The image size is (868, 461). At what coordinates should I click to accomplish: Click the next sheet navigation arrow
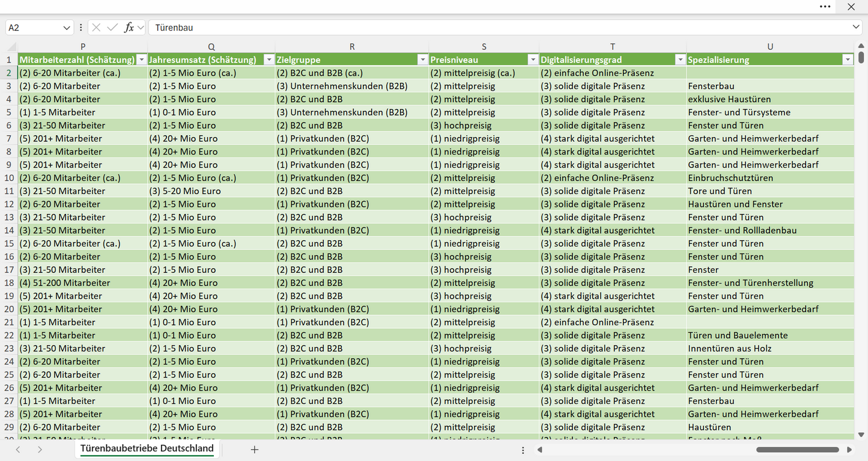pos(40,450)
